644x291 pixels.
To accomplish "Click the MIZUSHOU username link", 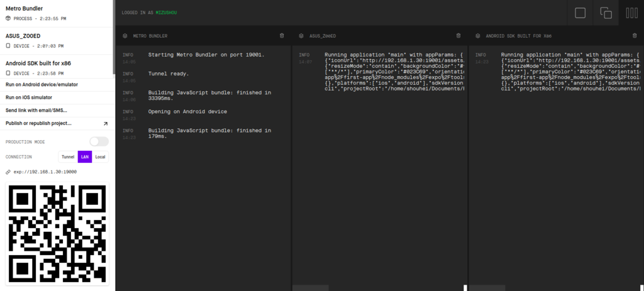I will click(x=166, y=13).
